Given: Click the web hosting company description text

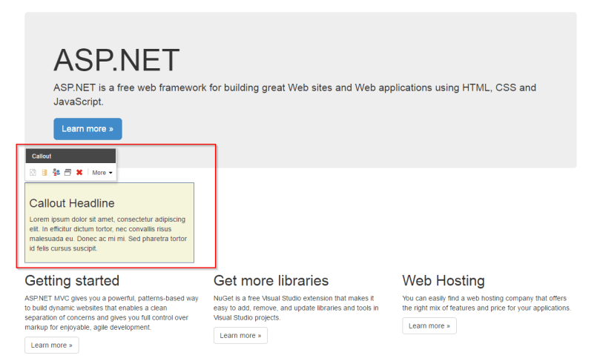Looking at the screenshot, I should 487,302.
